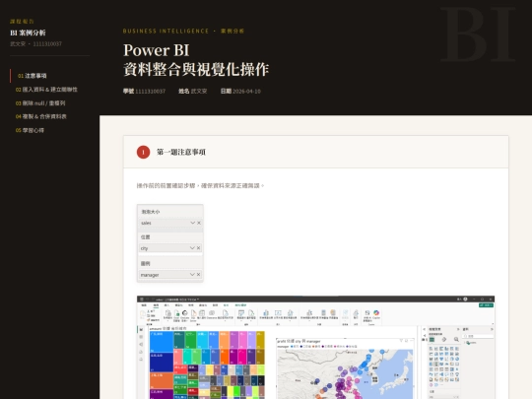Click the 日期 2026-04-10 text
The image size is (532, 399).
240,92
